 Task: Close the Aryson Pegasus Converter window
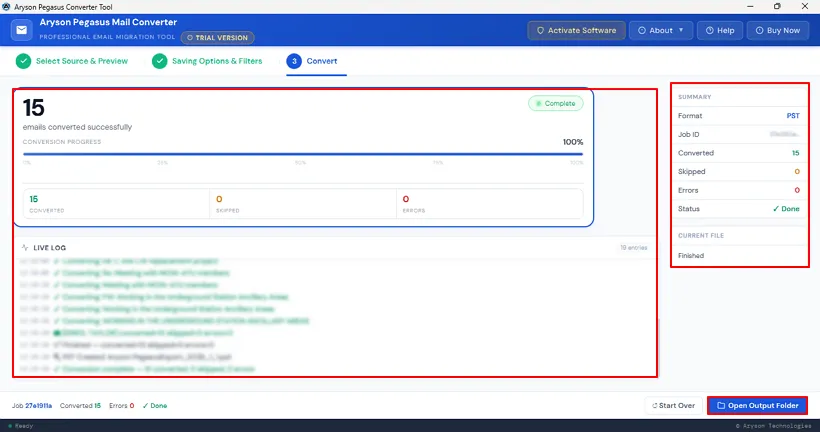coord(805,7)
